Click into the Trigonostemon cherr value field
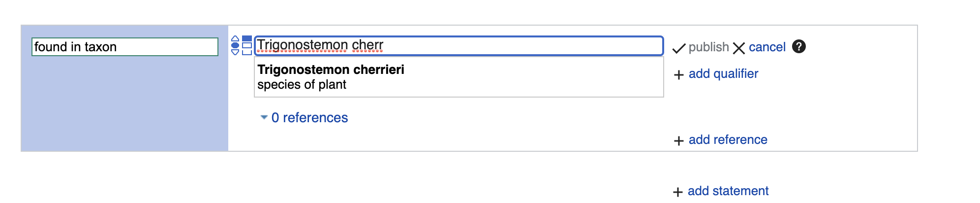The image size is (980, 203). [x=459, y=45]
